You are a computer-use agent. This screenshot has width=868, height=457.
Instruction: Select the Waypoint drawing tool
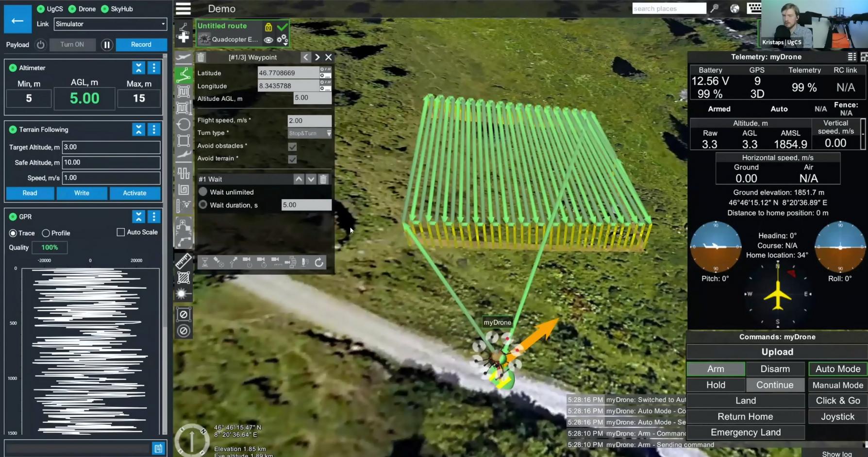[184, 74]
